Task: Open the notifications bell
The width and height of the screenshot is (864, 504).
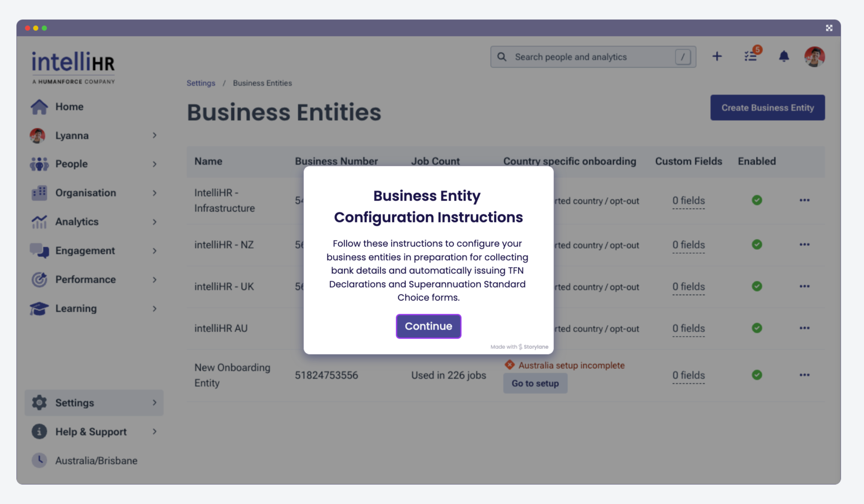Action: (783, 57)
